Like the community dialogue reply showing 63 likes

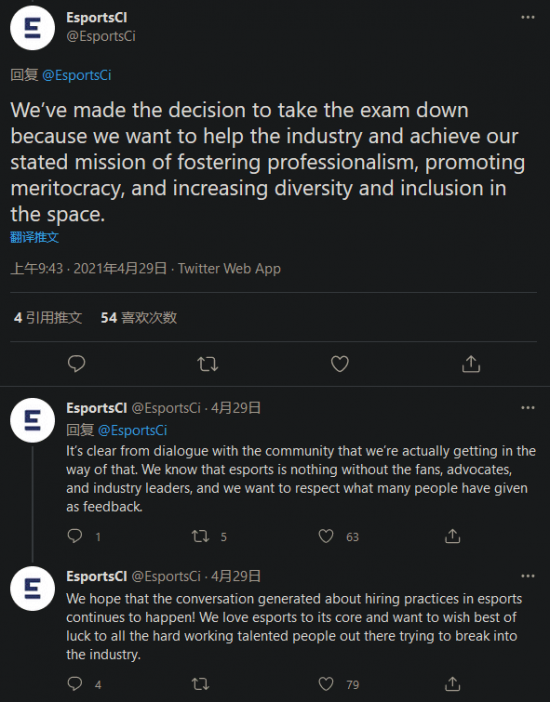(x=326, y=536)
